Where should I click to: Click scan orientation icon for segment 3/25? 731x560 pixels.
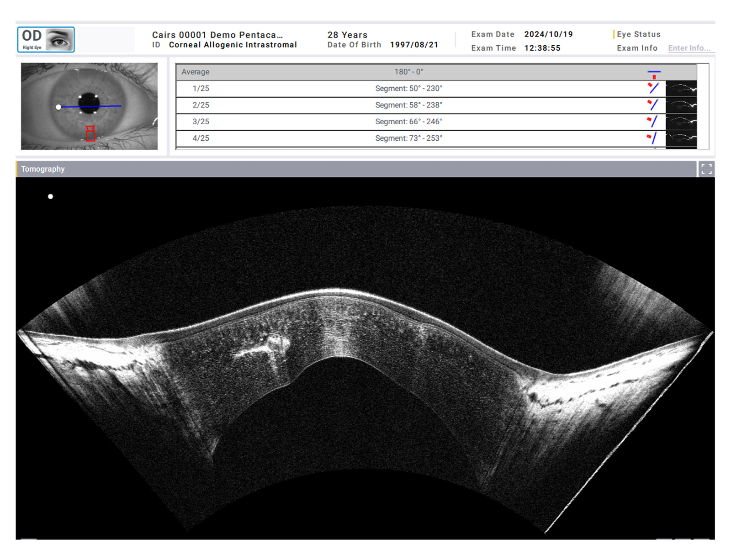tap(653, 121)
